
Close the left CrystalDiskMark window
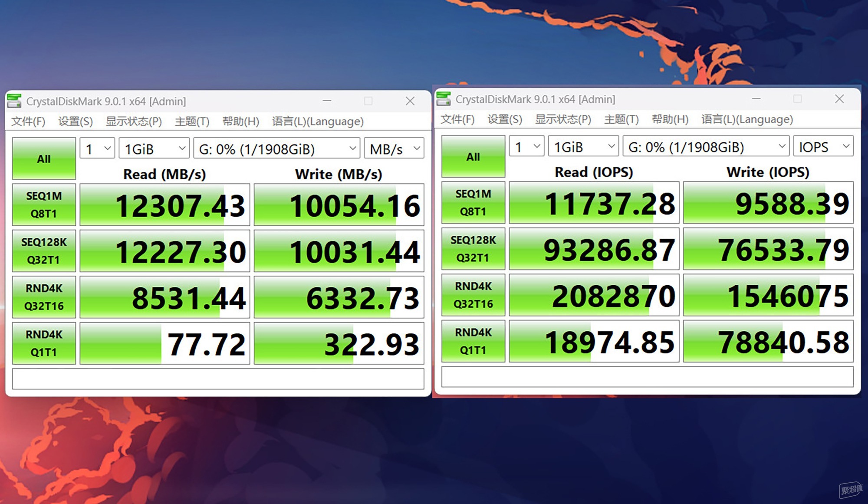point(410,101)
